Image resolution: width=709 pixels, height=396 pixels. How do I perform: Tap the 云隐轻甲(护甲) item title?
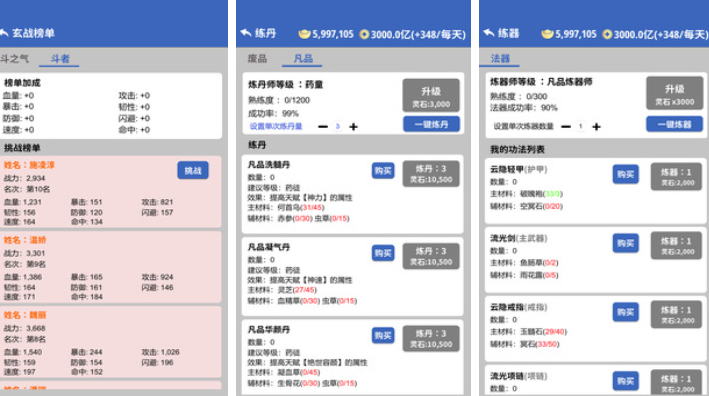[x=519, y=170]
